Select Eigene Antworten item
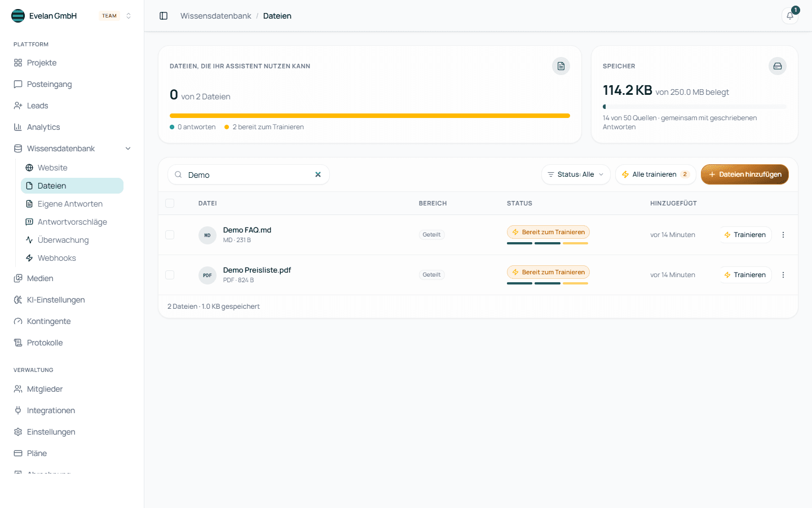This screenshot has width=812, height=508. [72, 204]
